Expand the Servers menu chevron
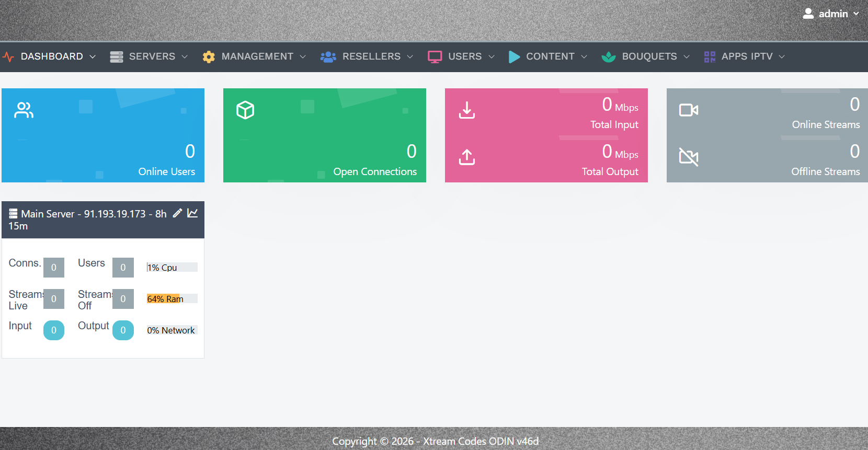868x450 pixels. pos(185,56)
